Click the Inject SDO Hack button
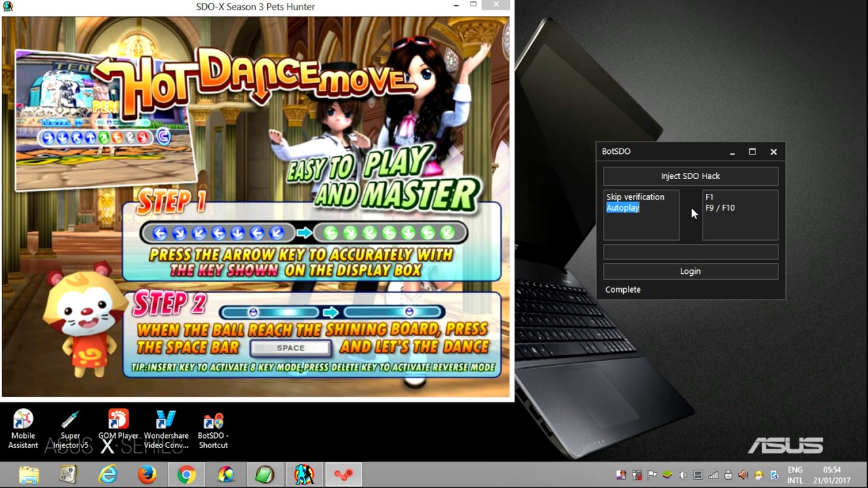The width and height of the screenshot is (868, 488). pos(690,176)
